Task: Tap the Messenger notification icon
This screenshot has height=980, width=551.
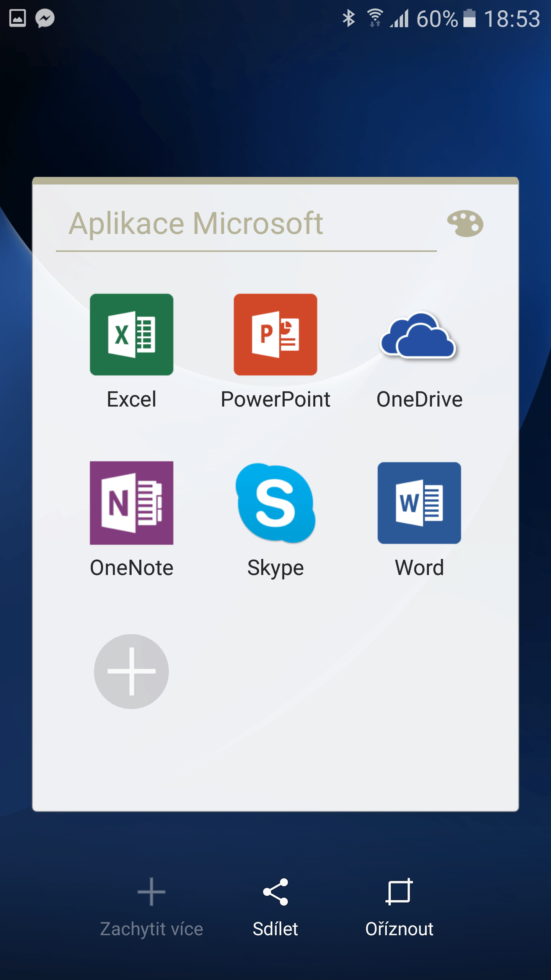Action: [x=45, y=18]
